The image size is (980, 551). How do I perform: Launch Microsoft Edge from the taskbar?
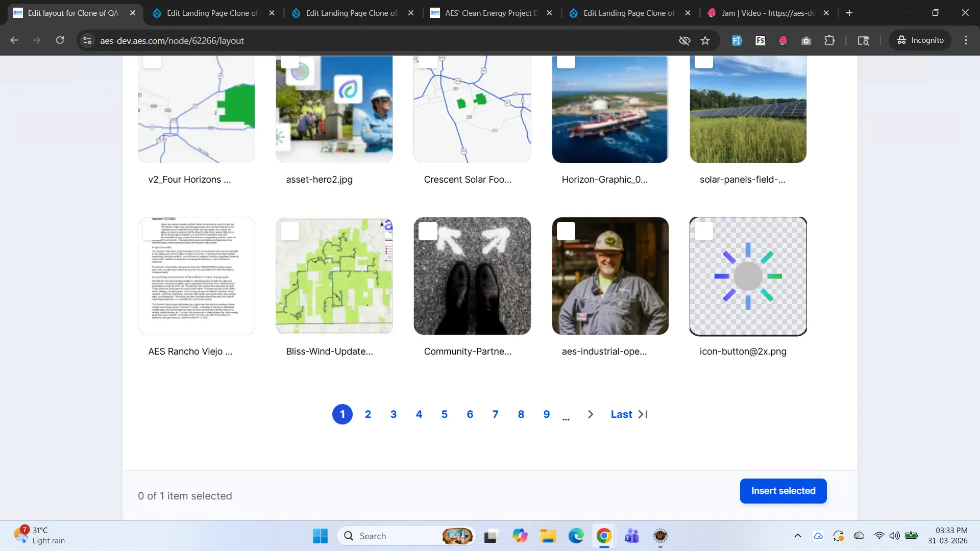pyautogui.click(x=576, y=536)
